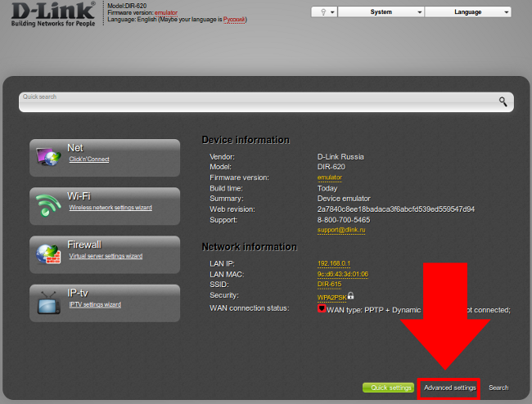This screenshot has height=404, width=532.
Task: Click the IP-tv panel heading
Action: (x=78, y=293)
